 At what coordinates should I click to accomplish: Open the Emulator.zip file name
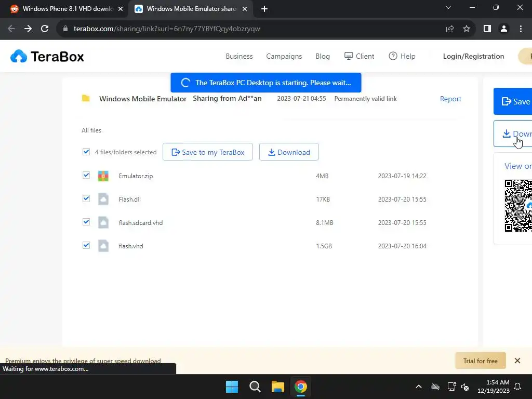tap(136, 176)
